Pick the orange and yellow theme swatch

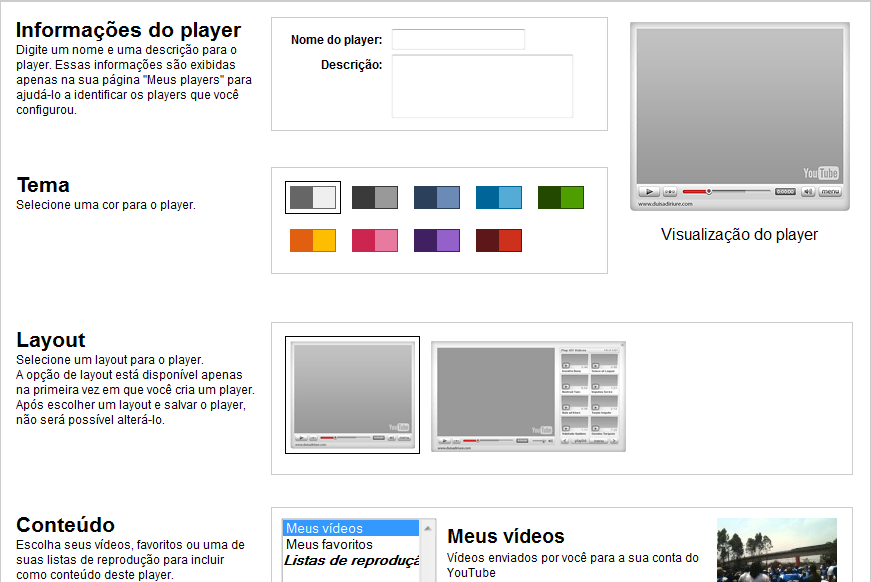tap(313, 241)
